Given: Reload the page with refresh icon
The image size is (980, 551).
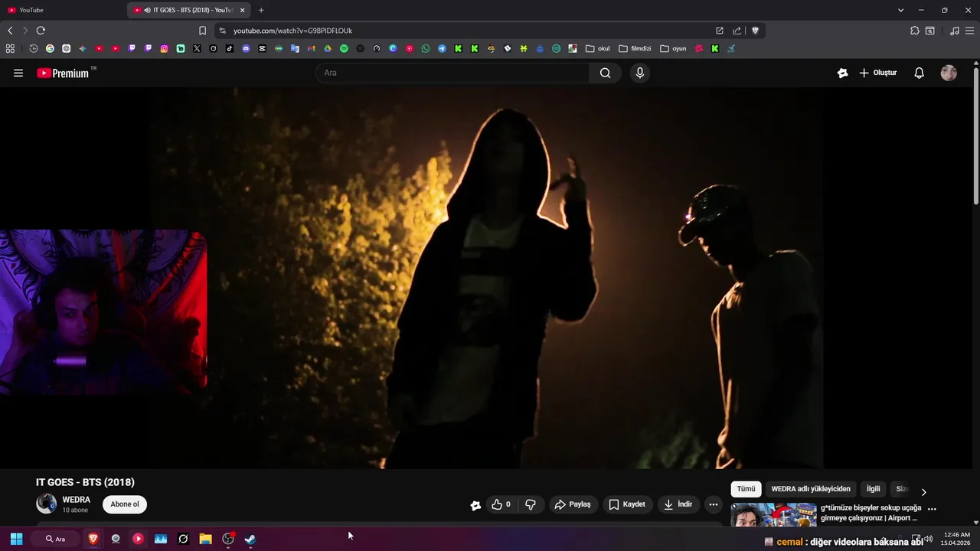Looking at the screenshot, I should (41, 31).
